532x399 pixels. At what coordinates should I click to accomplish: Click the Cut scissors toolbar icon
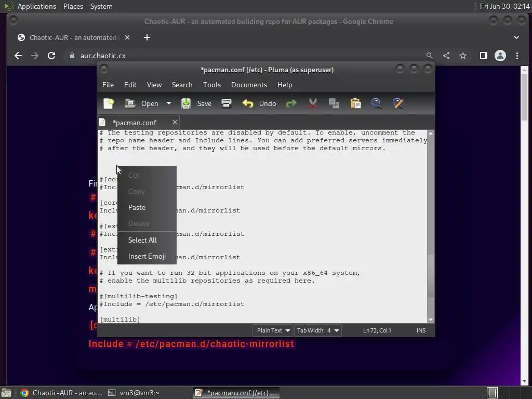tap(313, 103)
